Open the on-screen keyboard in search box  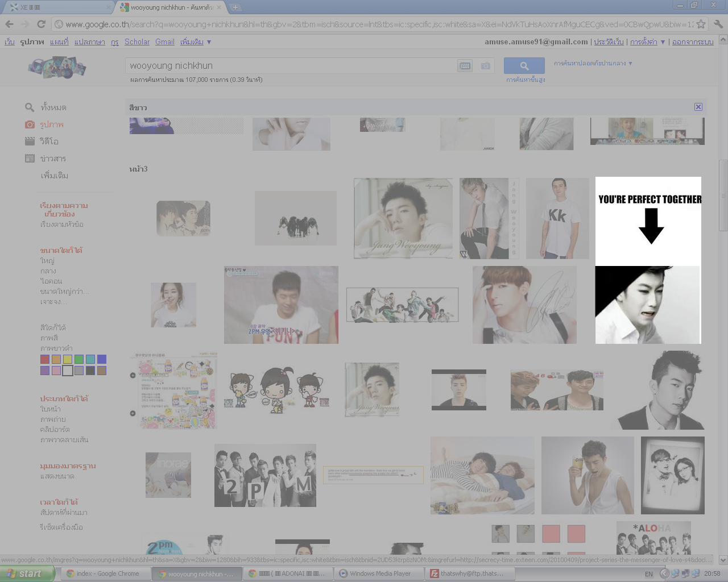[465, 66]
